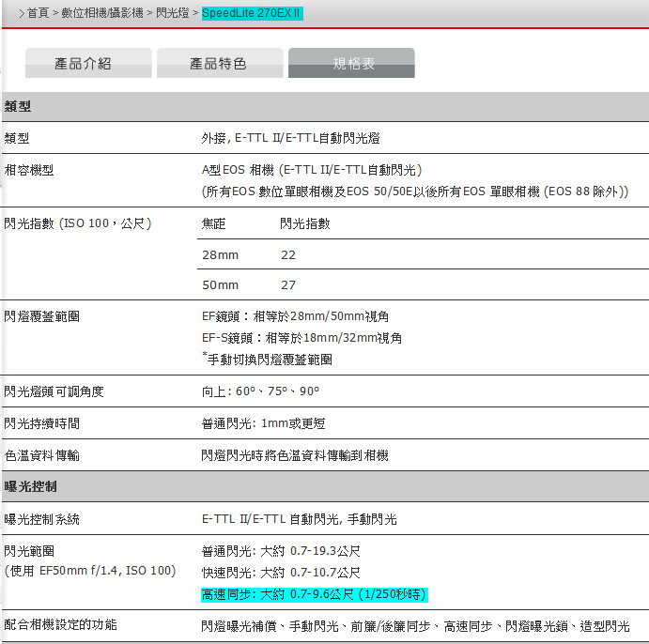The height and width of the screenshot is (644, 649).
Task: Click EF-S鏡頭：相等於18mm/32mm視角 text
Action: pyautogui.click(x=301, y=338)
